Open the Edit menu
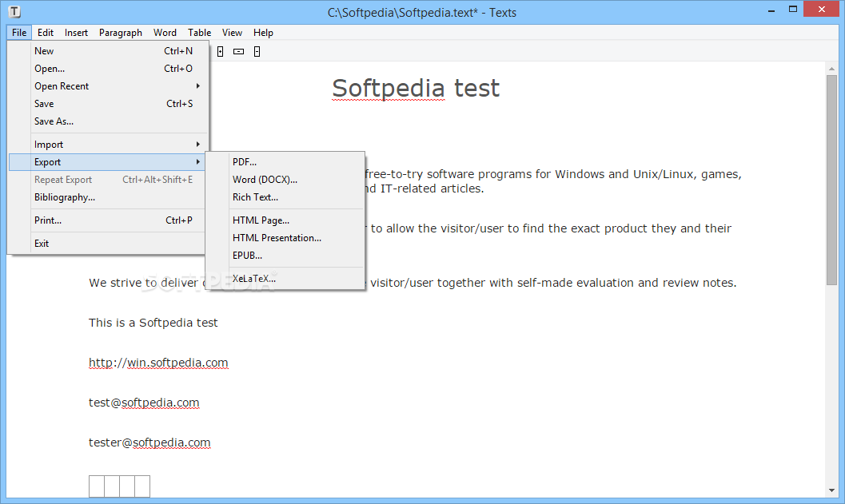The image size is (845, 504). coord(46,32)
